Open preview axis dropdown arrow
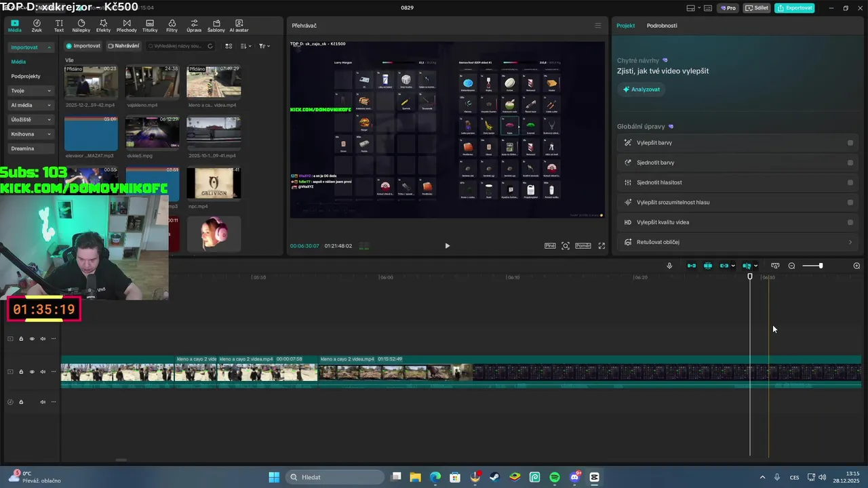Image resolution: width=868 pixels, height=488 pixels. click(x=755, y=266)
